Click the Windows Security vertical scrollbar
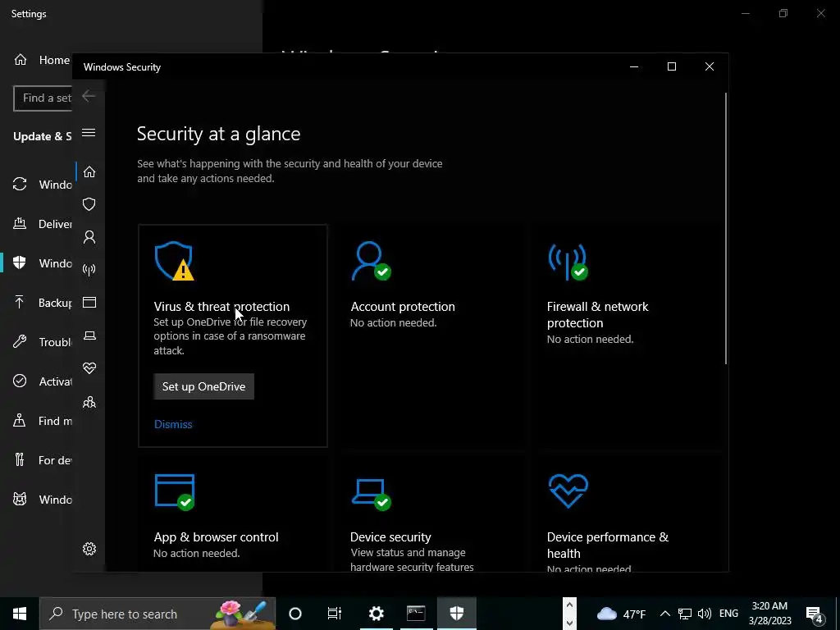Image resolution: width=840 pixels, height=630 pixels. [726, 228]
